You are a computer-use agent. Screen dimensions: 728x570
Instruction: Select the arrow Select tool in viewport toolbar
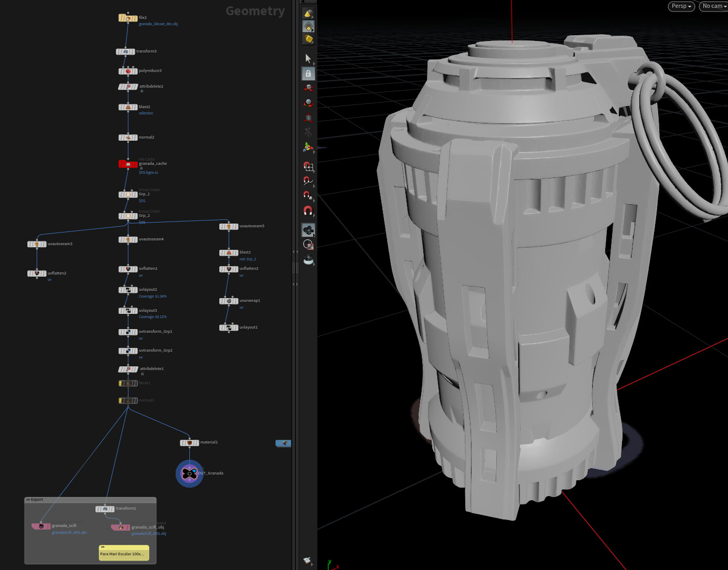(308, 58)
